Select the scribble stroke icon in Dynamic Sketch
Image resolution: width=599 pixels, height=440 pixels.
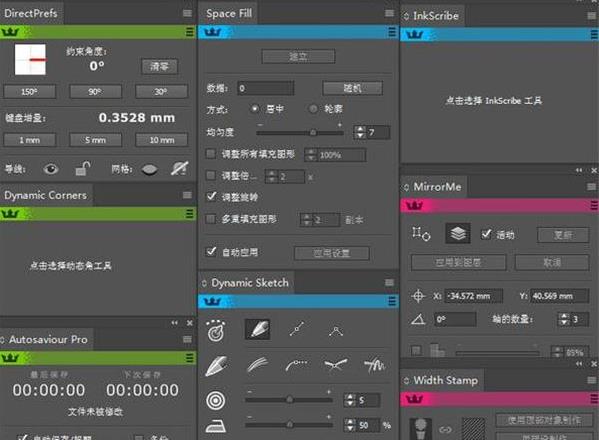click(x=374, y=365)
